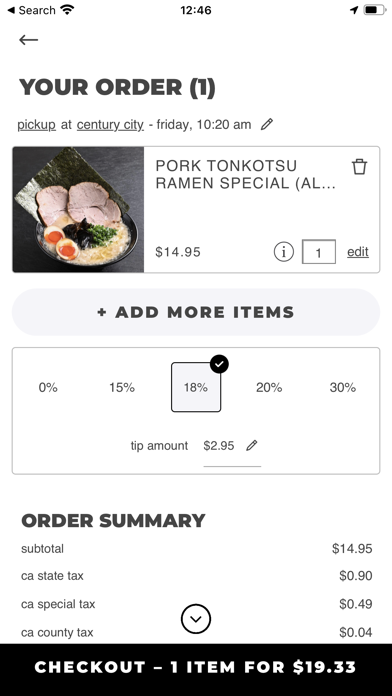Delete ramen item with trash icon
This screenshot has height=696, width=392.
[x=359, y=167]
